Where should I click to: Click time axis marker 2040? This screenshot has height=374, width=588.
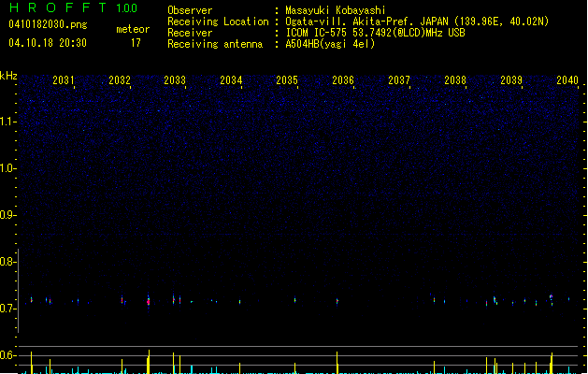[x=567, y=80]
